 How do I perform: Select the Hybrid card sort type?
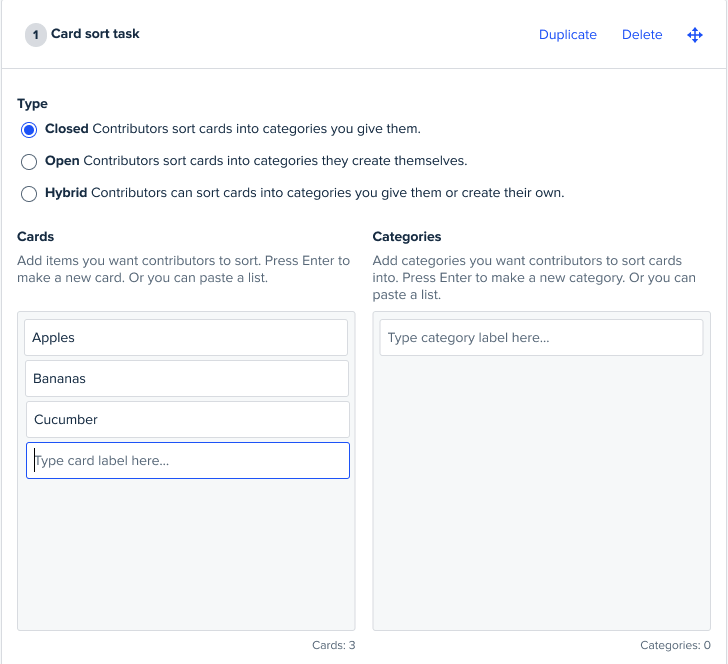(x=29, y=194)
